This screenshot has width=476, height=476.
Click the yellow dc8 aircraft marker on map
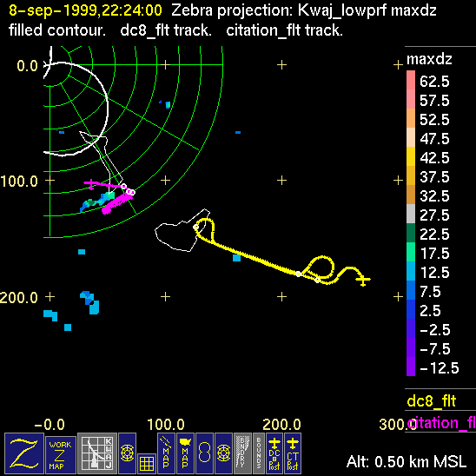(x=363, y=280)
